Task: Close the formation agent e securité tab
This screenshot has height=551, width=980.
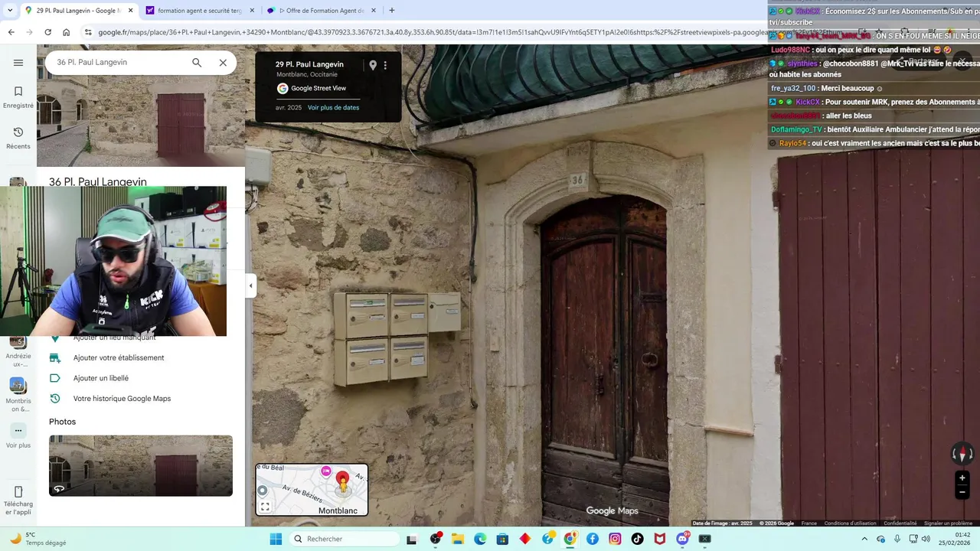Action: [252, 11]
